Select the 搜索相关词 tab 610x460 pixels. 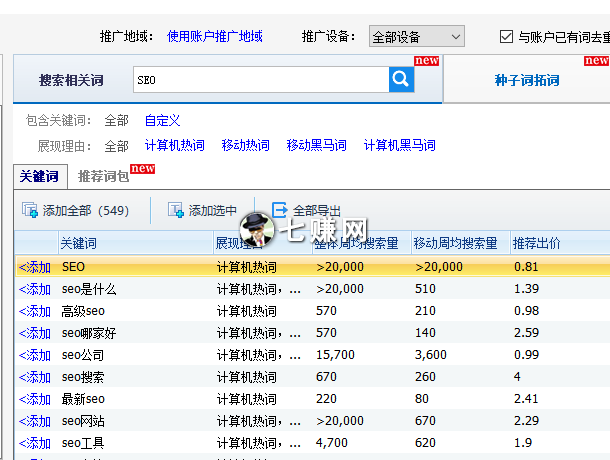point(71,80)
